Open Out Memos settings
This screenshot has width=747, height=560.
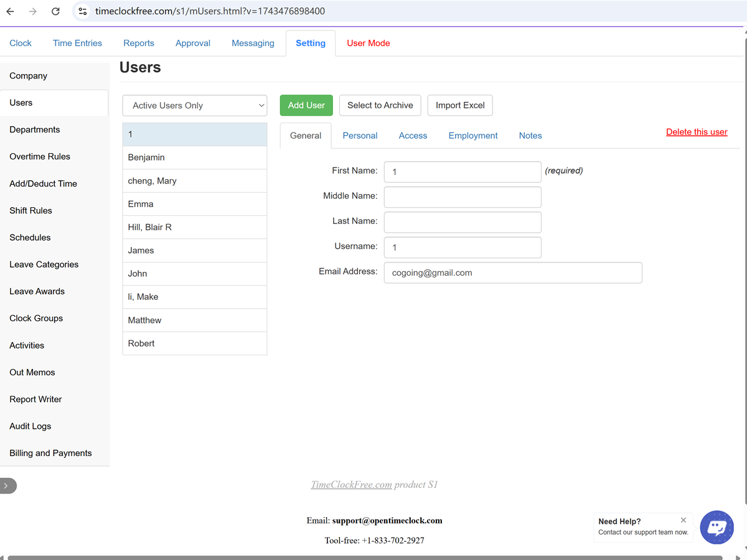click(55, 372)
